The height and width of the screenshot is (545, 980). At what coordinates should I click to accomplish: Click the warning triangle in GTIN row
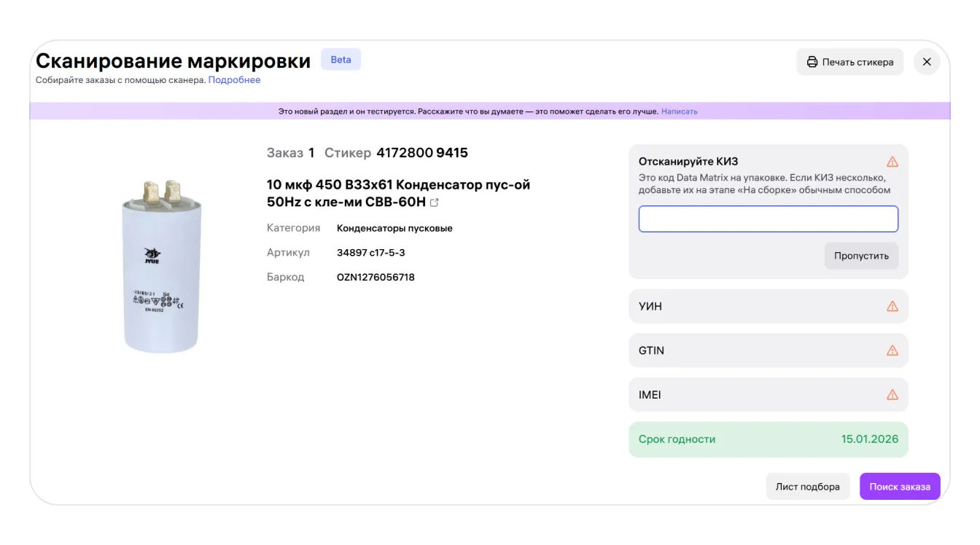pyautogui.click(x=892, y=350)
